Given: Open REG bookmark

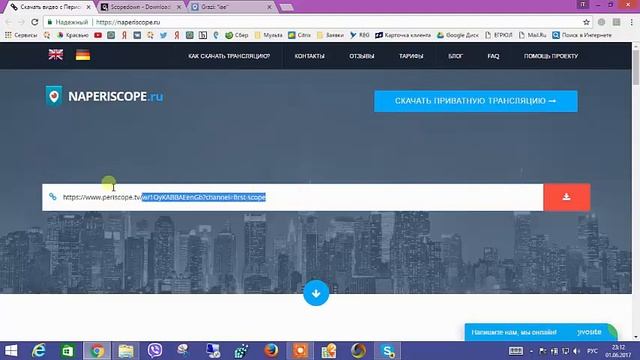Looking at the screenshot, I should click(x=359, y=36).
